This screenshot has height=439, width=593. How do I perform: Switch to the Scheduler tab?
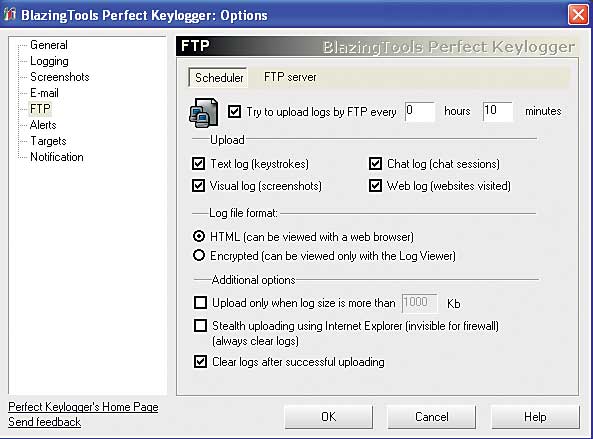pos(219,78)
